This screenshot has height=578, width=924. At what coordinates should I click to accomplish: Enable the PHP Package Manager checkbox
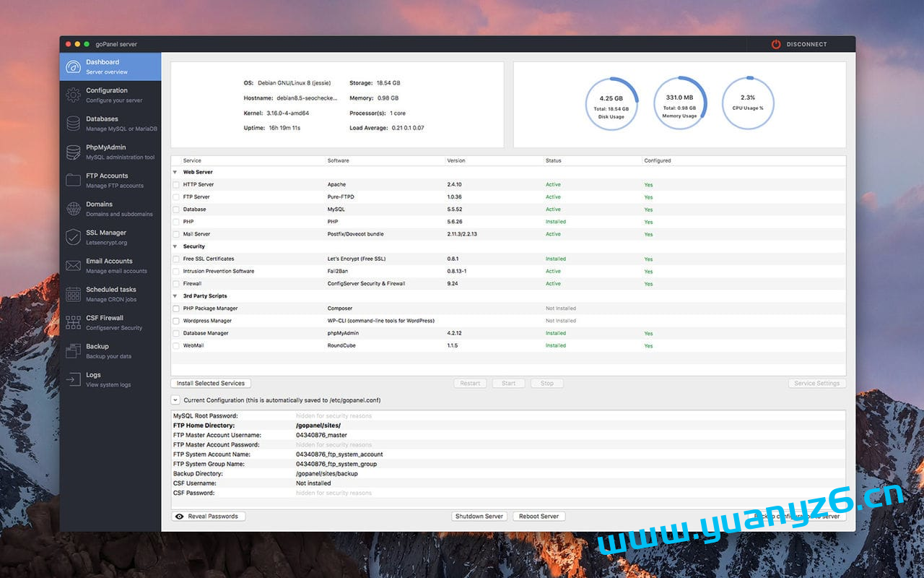[x=175, y=309]
